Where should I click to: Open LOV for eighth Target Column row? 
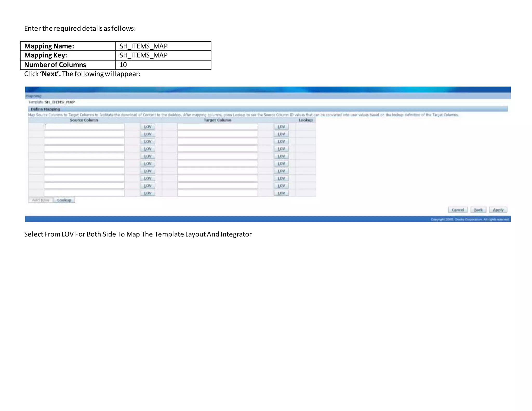tap(281, 178)
